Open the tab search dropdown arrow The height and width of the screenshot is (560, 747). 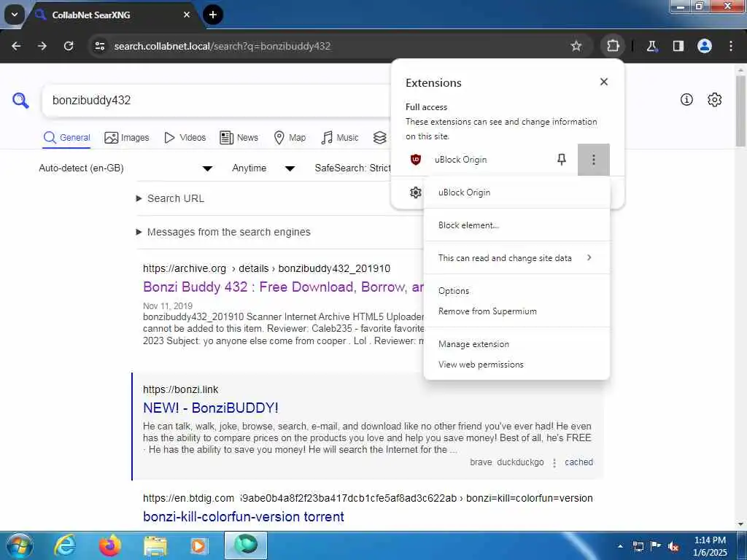pos(15,15)
